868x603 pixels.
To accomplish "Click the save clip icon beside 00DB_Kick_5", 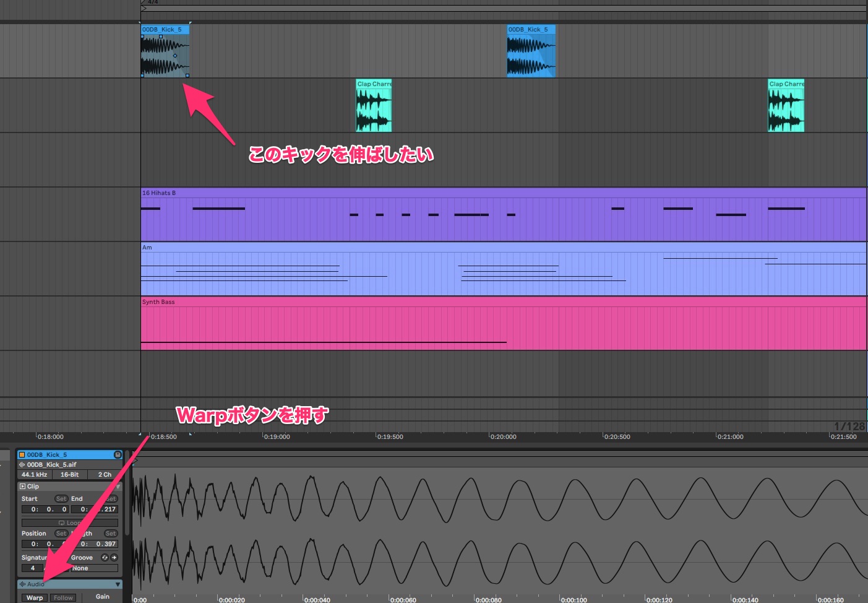I will click(x=118, y=454).
